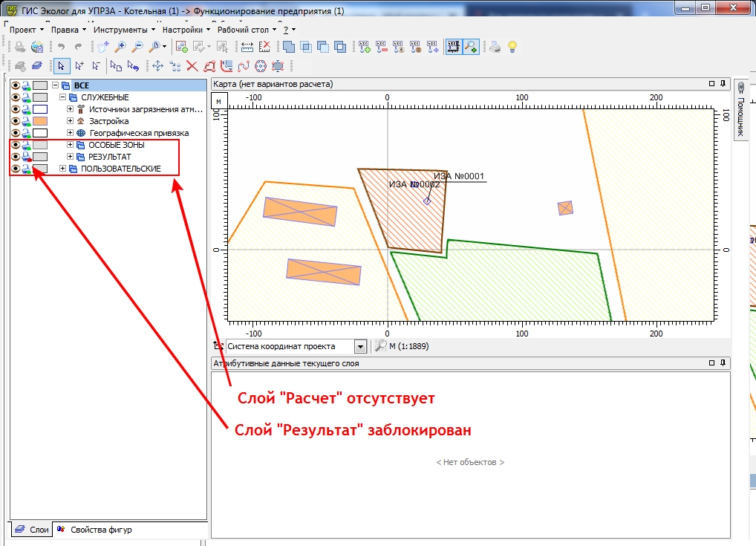Click the undo arrow icon
The image size is (756, 546).
click(61, 47)
